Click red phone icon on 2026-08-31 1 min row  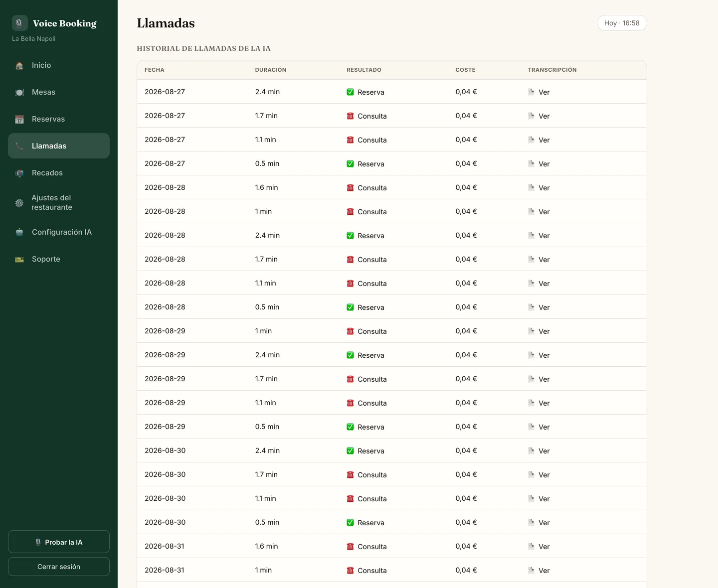click(350, 571)
